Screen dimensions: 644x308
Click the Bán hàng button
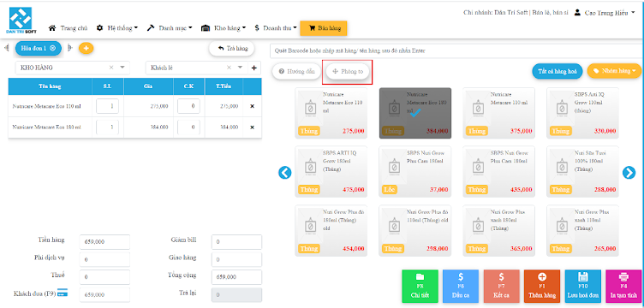(324, 28)
